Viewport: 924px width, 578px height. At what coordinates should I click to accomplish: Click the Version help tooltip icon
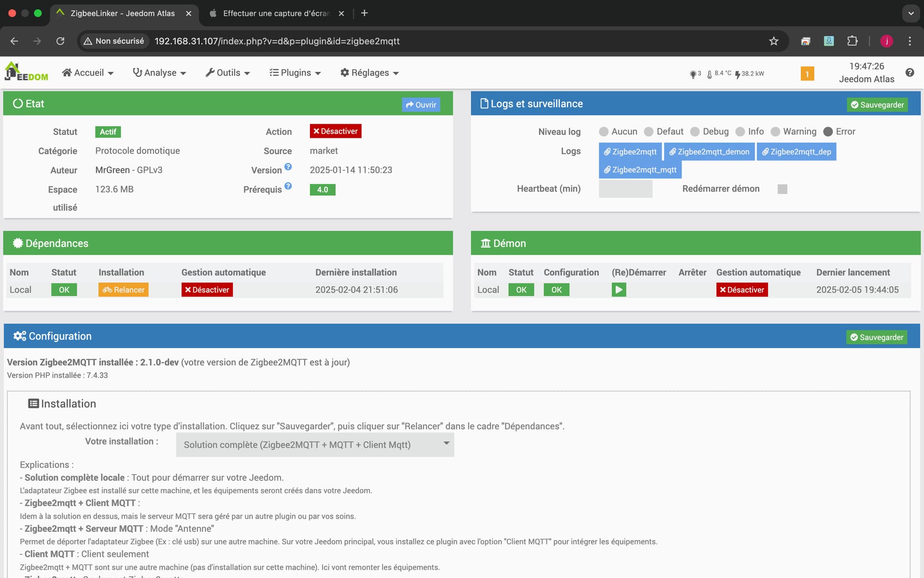[288, 167]
